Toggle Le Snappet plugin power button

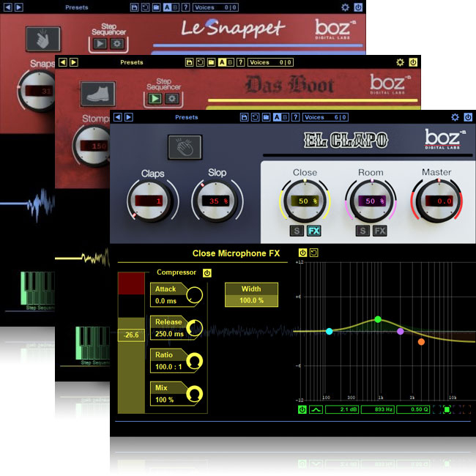[358, 7]
